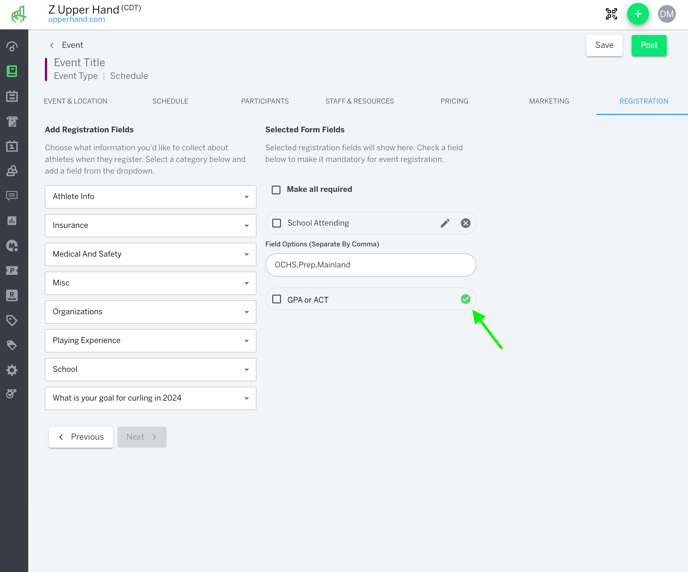688x572 pixels.
Task: Click the Upper Hand green logo
Action: click(18, 14)
